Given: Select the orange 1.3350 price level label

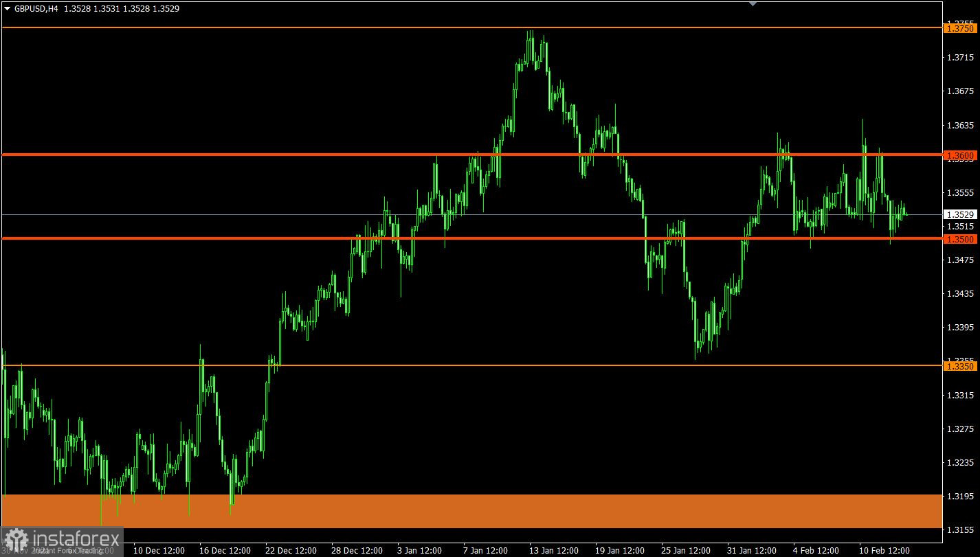Looking at the screenshot, I should (959, 367).
